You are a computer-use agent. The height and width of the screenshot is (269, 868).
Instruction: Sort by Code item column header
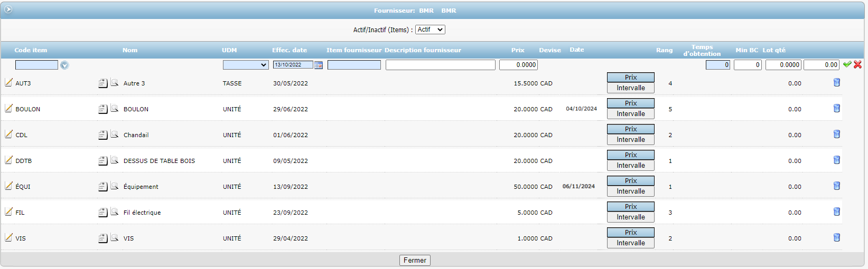[x=31, y=50]
